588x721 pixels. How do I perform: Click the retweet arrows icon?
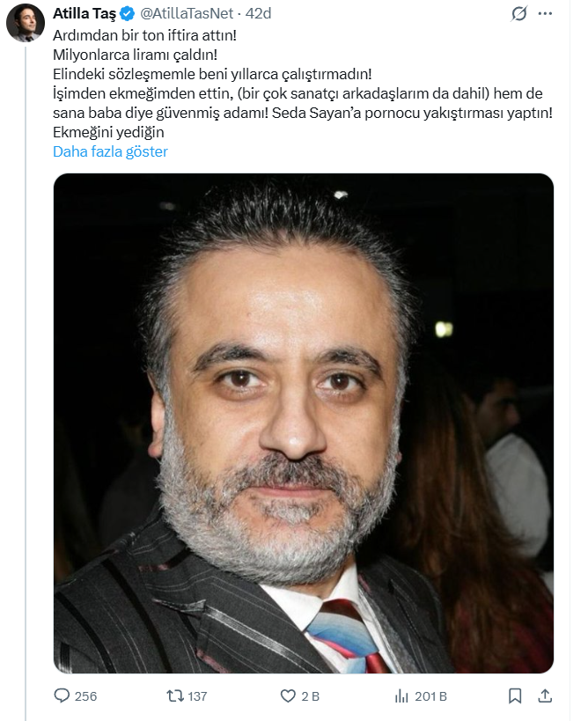[174, 696]
